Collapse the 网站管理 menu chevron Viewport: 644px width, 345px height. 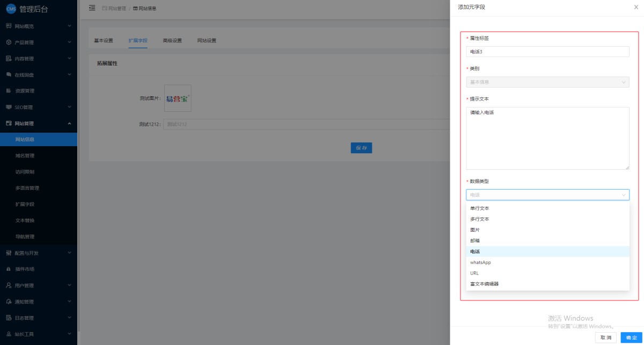coord(69,124)
